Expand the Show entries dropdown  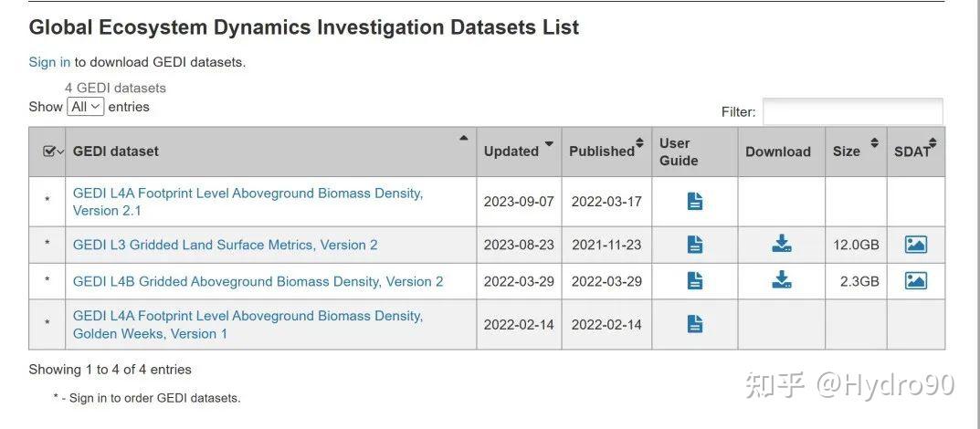pos(85,107)
